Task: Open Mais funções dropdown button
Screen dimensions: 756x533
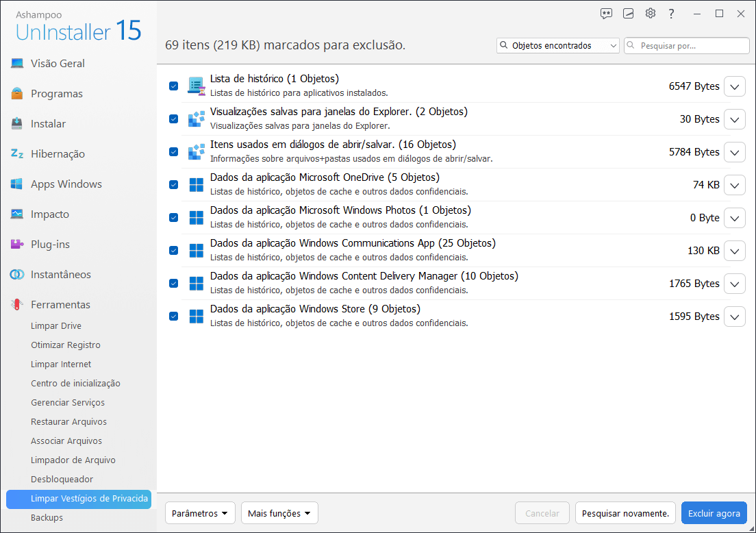Action: coord(279,513)
